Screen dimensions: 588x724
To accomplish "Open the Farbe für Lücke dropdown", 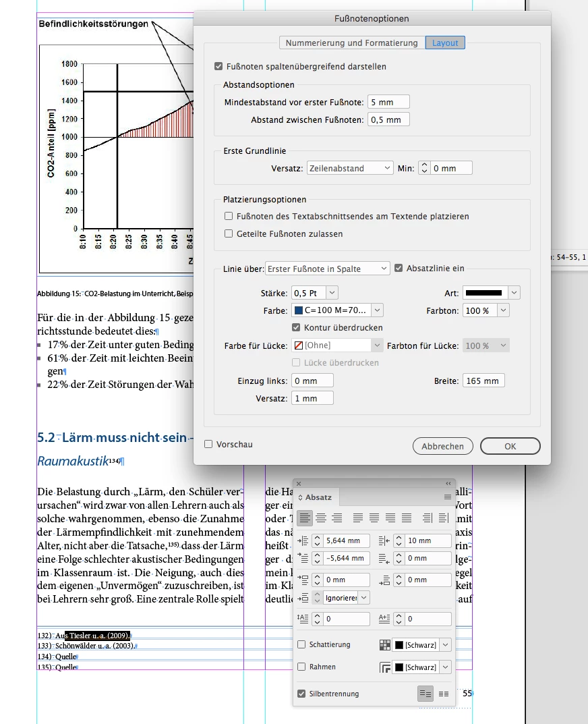I will (377, 345).
